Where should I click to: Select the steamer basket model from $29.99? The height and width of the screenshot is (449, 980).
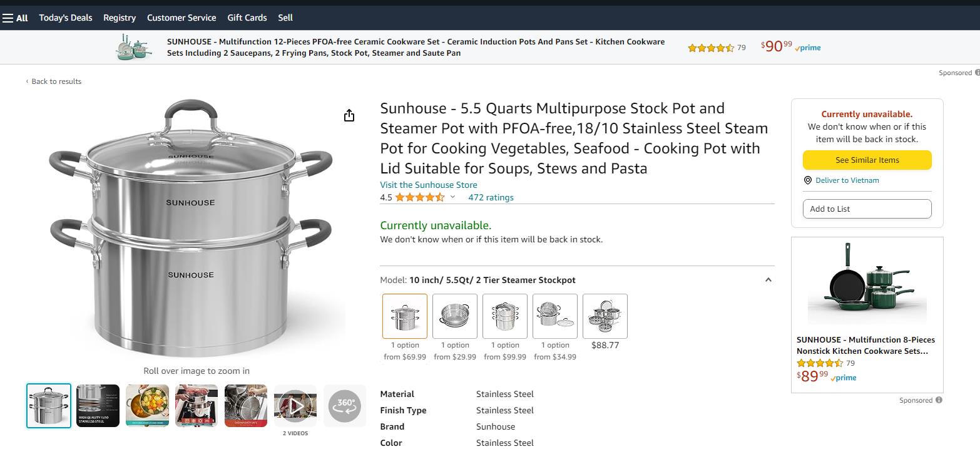tap(455, 316)
